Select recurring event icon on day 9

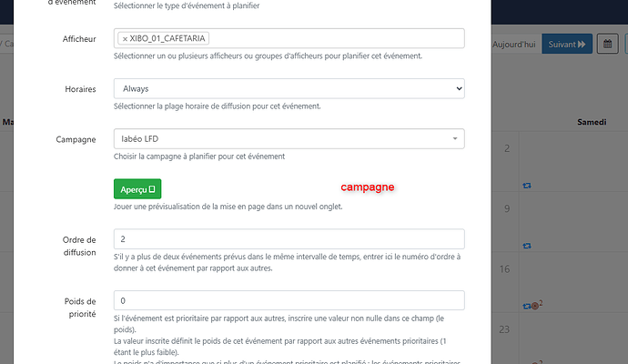[x=527, y=246]
